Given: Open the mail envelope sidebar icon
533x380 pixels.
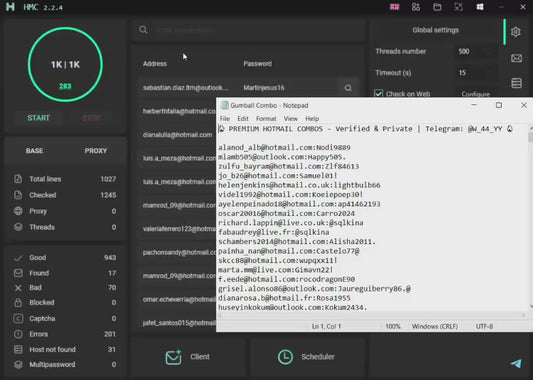Looking at the screenshot, I should 516,58.
